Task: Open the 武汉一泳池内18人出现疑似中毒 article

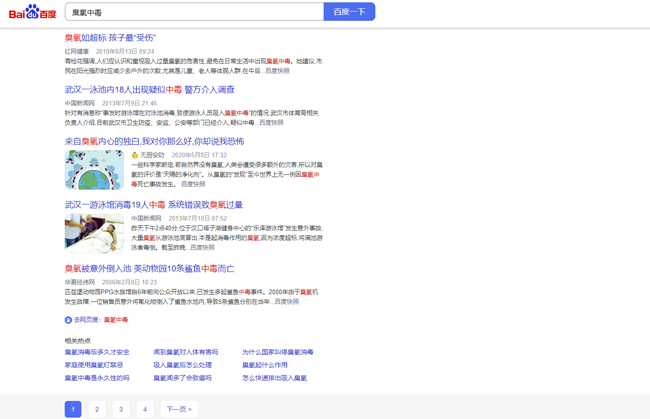Action: (149, 90)
